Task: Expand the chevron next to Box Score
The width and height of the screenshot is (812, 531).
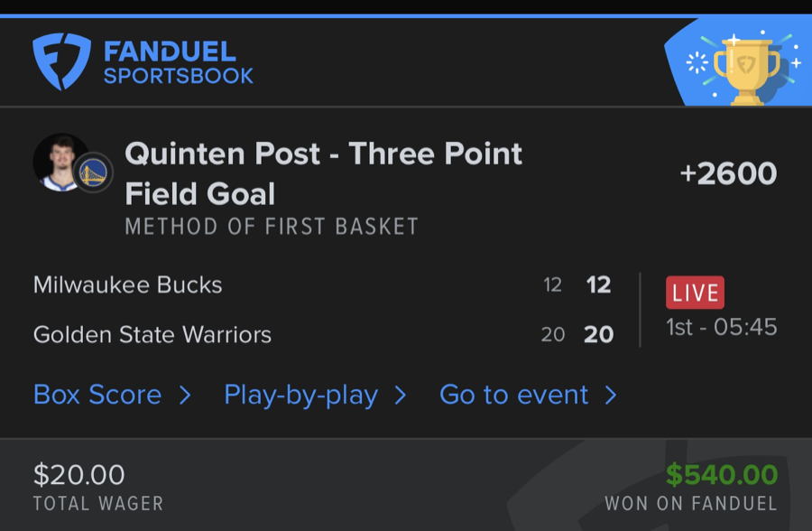Action: point(185,395)
